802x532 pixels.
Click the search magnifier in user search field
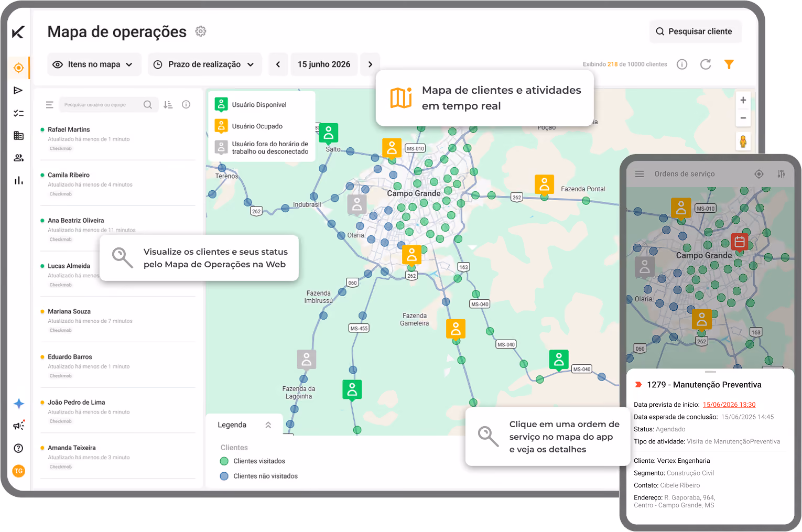(148, 105)
